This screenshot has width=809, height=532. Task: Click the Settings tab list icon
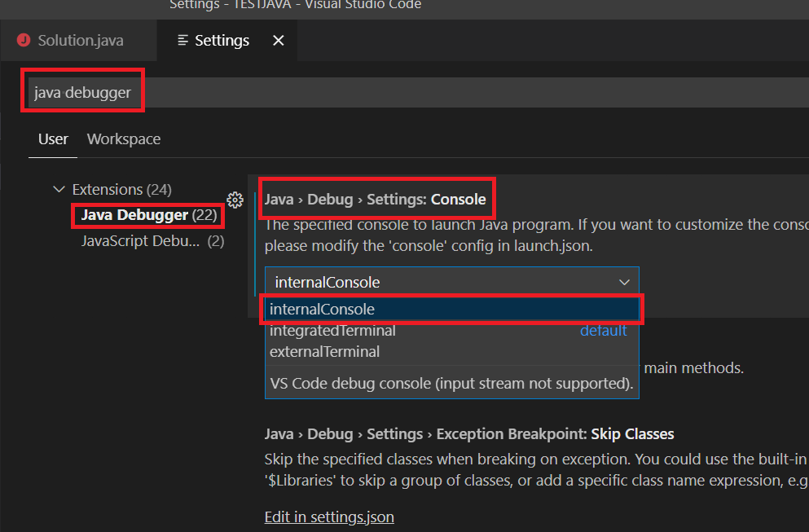(x=182, y=40)
